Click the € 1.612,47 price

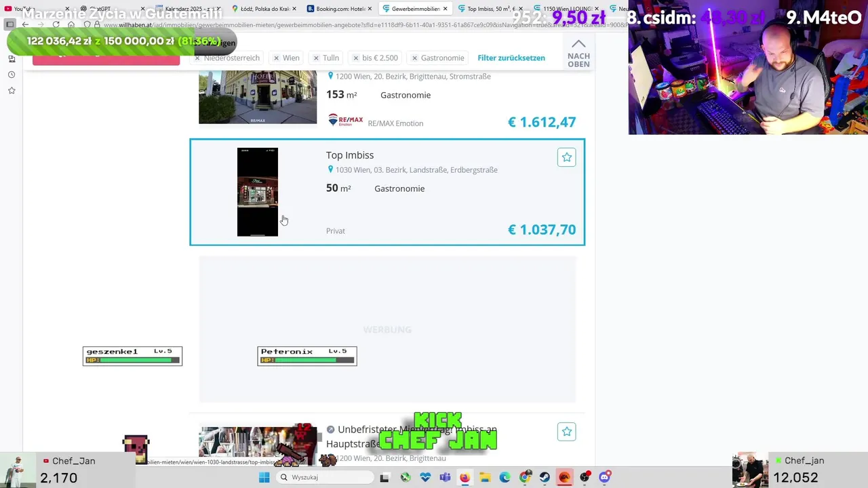coord(542,122)
